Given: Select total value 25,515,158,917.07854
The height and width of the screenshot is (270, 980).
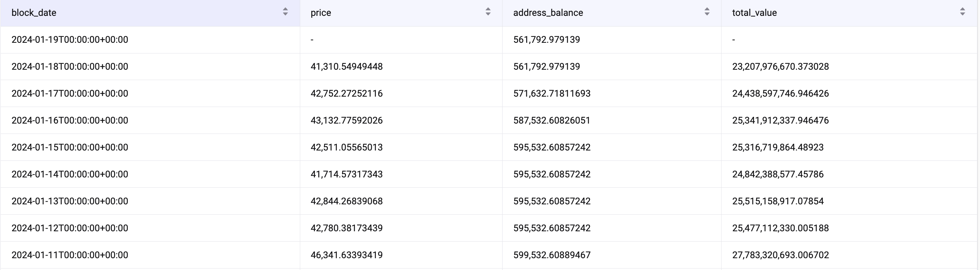Looking at the screenshot, I should point(778,201).
